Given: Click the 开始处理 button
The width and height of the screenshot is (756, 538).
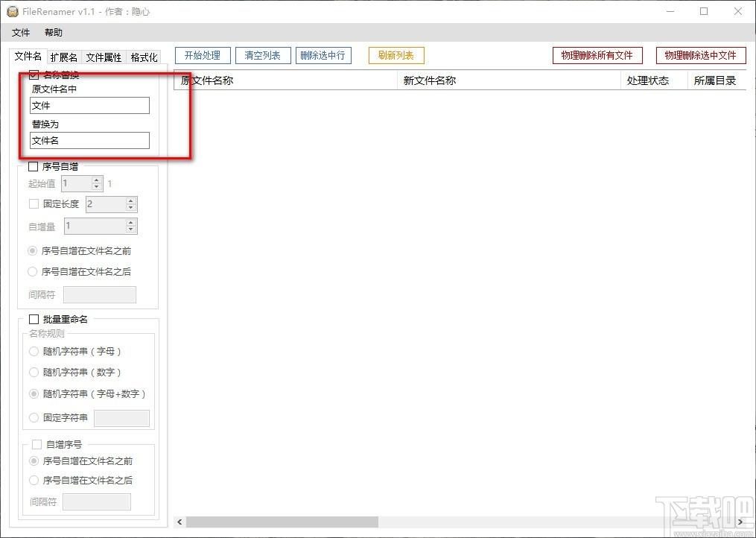Looking at the screenshot, I should 203,55.
